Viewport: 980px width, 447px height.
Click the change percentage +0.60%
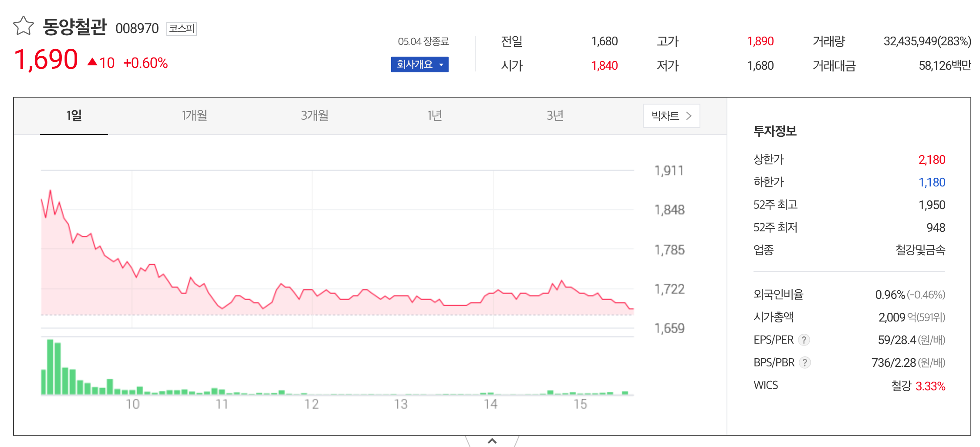pyautogui.click(x=145, y=63)
